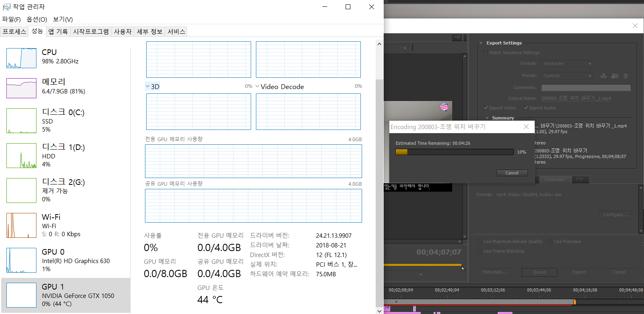Select the Wi-Fi network graph thumbnail
Viewport: 644px width, 314px height.
(x=21, y=225)
